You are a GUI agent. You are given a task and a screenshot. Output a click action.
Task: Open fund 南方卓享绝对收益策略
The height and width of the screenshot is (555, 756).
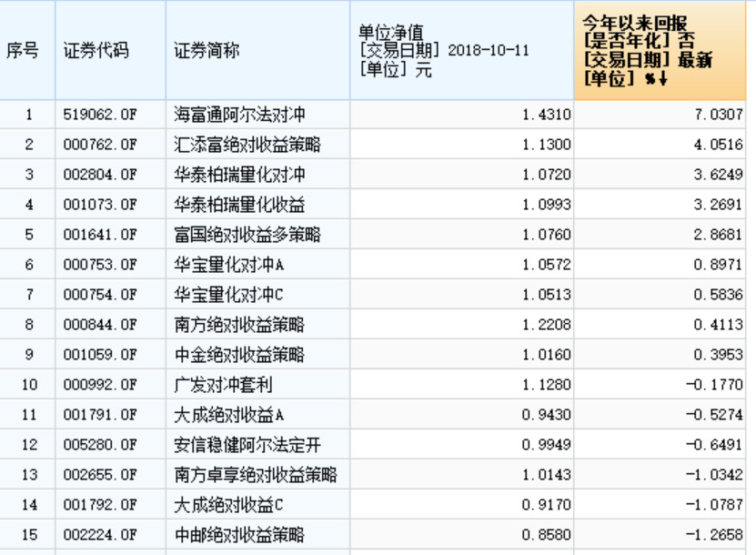[x=255, y=475]
